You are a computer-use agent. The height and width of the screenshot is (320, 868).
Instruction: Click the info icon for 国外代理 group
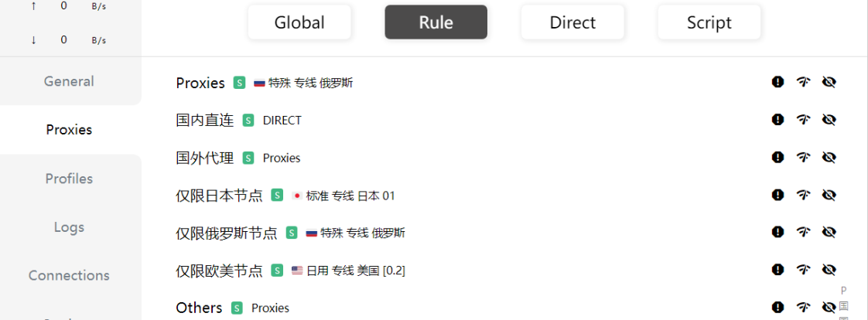coord(777,158)
